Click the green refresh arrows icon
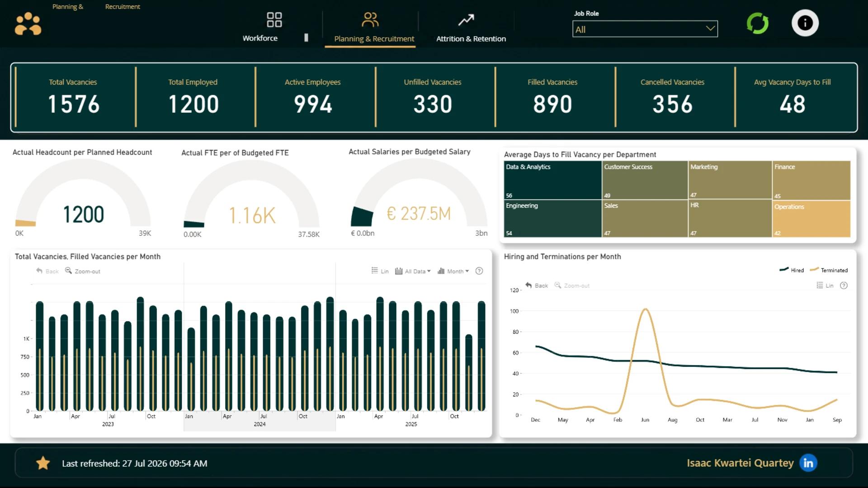The height and width of the screenshot is (488, 868). coord(758,23)
